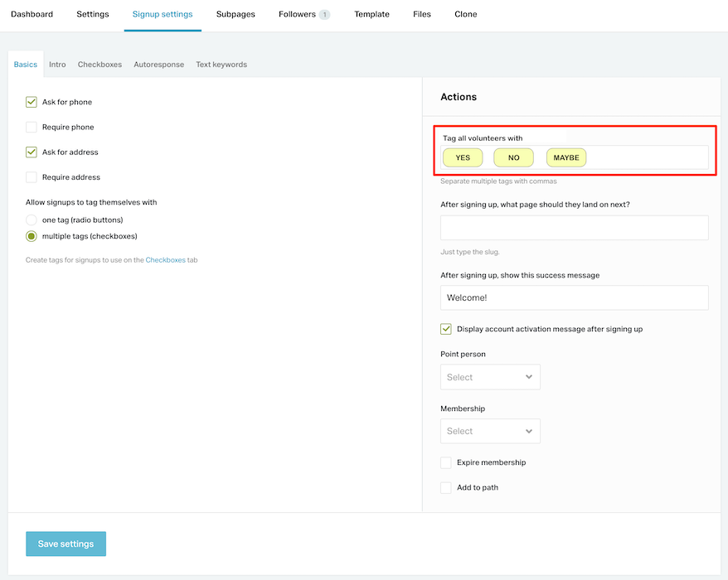The width and height of the screenshot is (728, 580).
Task: Switch to the Intro sub-tab
Action: (57, 65)
